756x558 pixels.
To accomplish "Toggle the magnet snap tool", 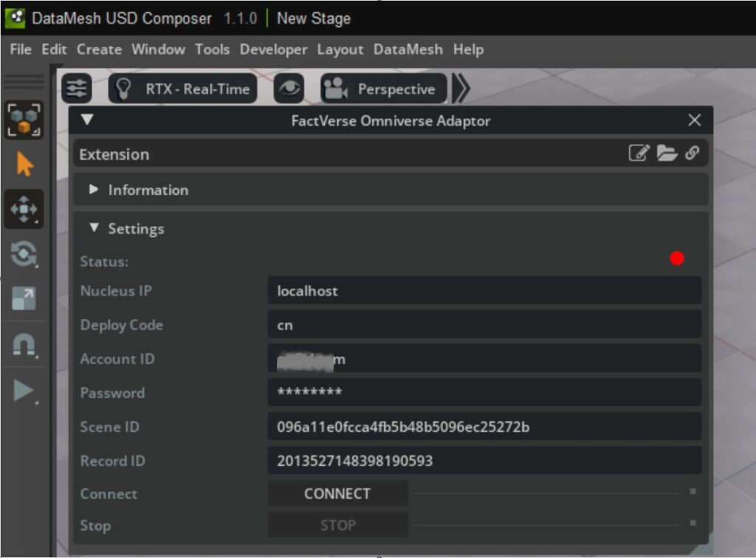I will click(x=24, y=345).
